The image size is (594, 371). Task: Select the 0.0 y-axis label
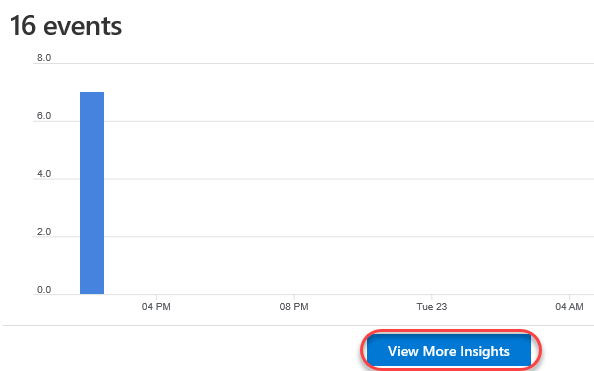(44, 290)
